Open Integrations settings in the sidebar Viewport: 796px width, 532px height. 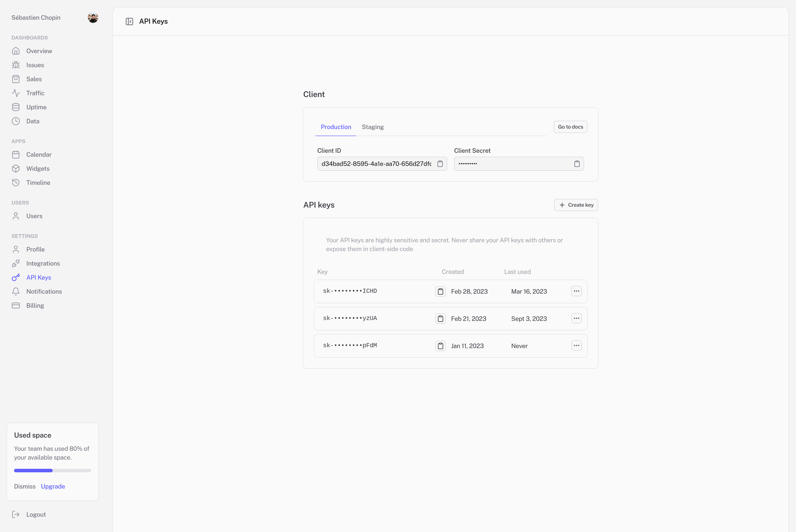coord(43,263)
